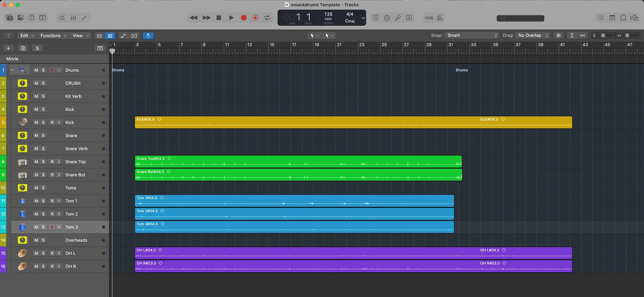The height and width of the screenshot is (297, 644).
Task: Open the Mixer panel
Action: (x=73, y=18)
